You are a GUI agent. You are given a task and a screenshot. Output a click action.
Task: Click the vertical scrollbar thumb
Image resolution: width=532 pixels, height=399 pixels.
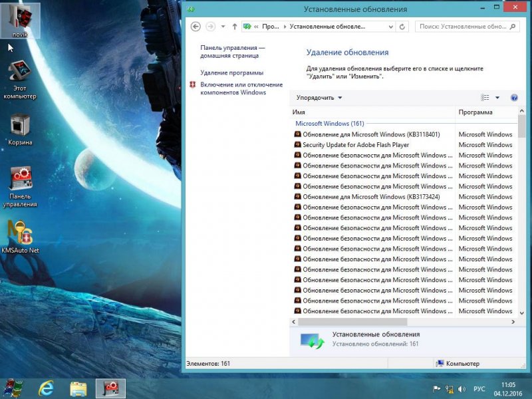[x=521, y=126]
